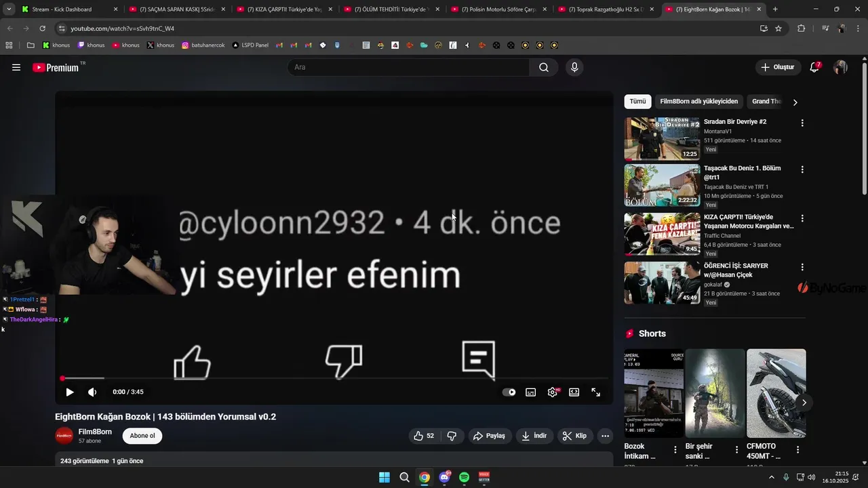This screenshot has width=868, height=488.
Task: Play the video
Action: [70, 392]
